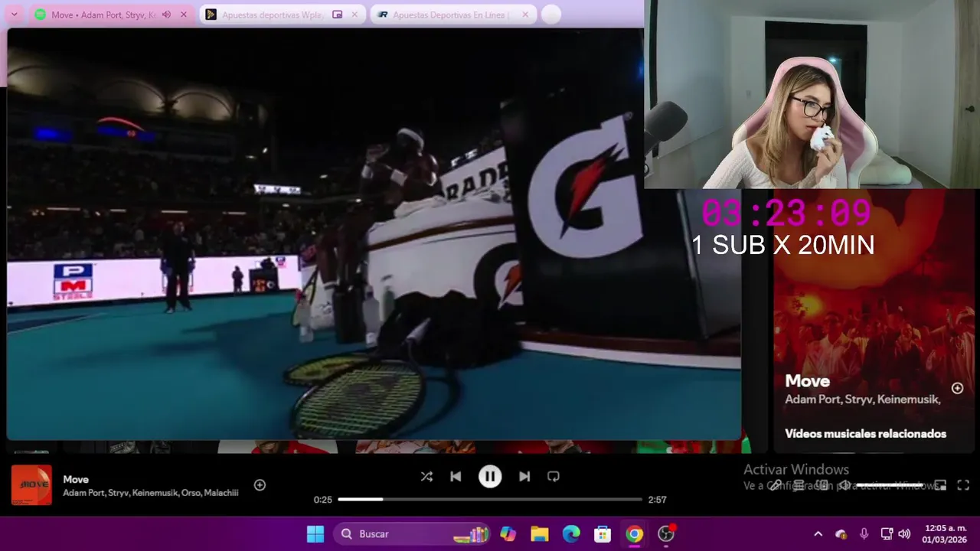Skip to the next track
This screenshot has width=980, height=551.
[524, 477]
